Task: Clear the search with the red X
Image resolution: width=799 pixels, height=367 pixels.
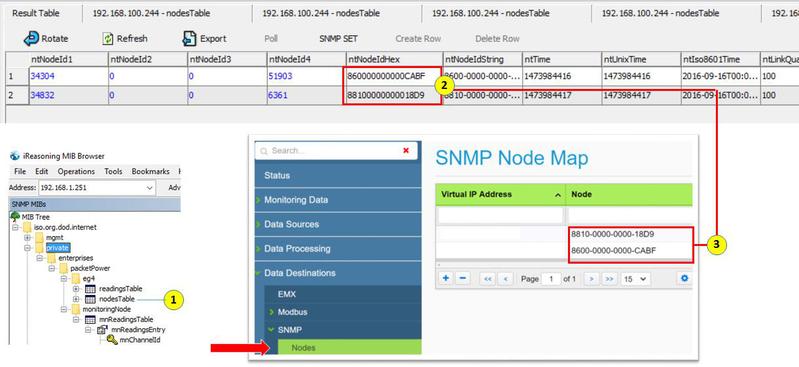Action: click(x=406, y=150)
